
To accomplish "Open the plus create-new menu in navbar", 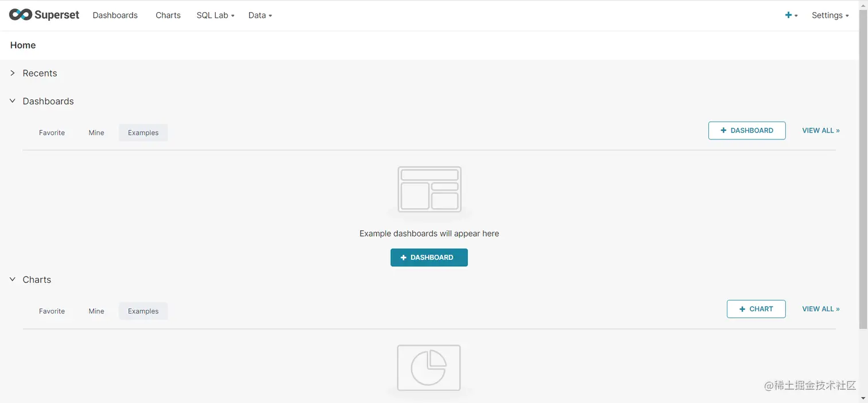I will pos(791,15).
